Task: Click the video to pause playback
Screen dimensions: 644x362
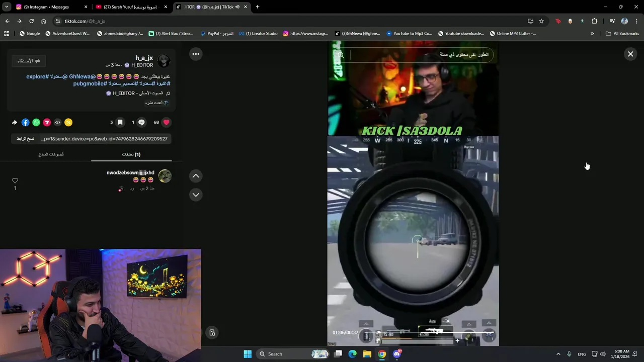Action: pos(413,194)
